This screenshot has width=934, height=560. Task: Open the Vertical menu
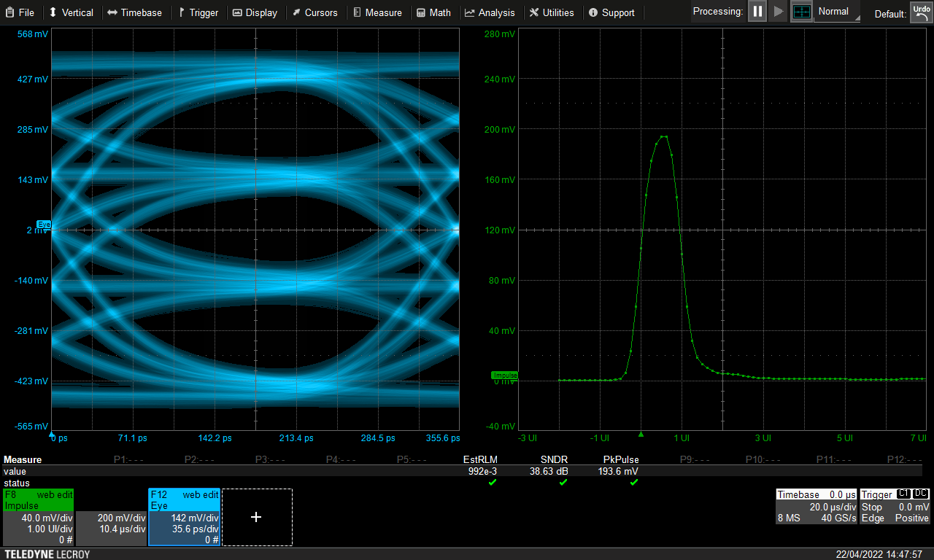72,12
